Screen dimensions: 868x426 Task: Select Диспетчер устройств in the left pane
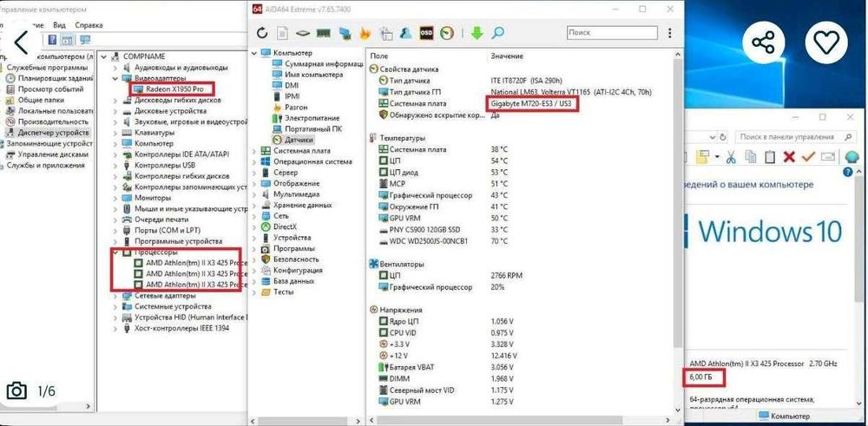click(53, 133)
